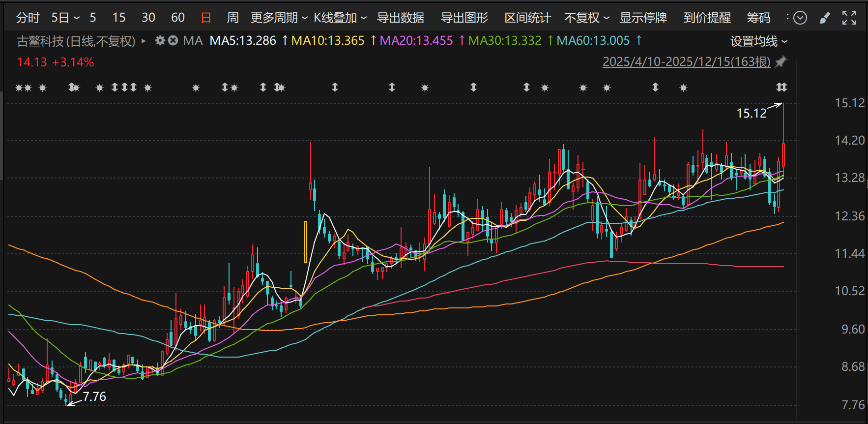Expand the 5日 period dropdown
This screenshot has height=424, width=868.
click(65, 18)
